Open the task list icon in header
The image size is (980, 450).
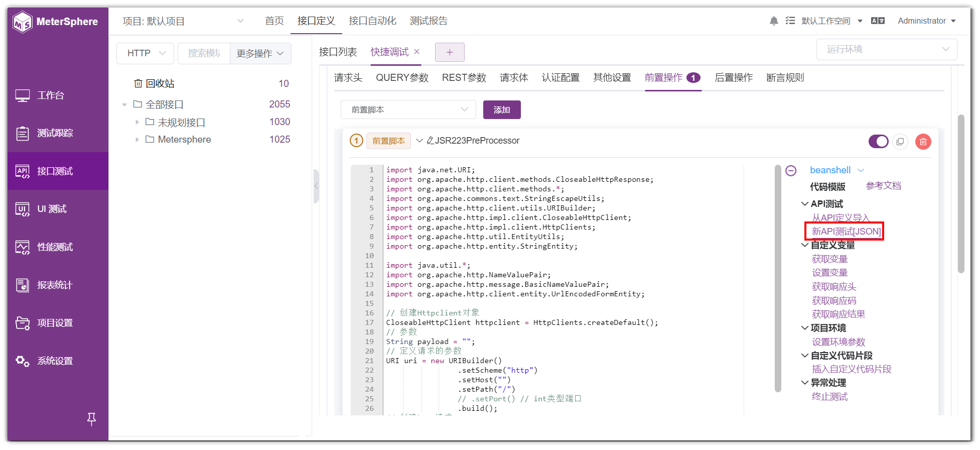coord(790,21)
